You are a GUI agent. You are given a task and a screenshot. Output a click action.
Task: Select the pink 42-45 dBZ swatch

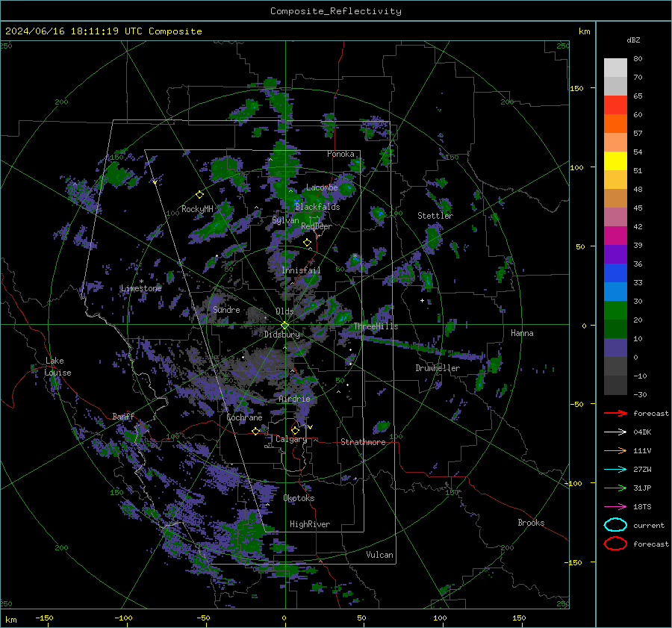(x=615, y=217)
